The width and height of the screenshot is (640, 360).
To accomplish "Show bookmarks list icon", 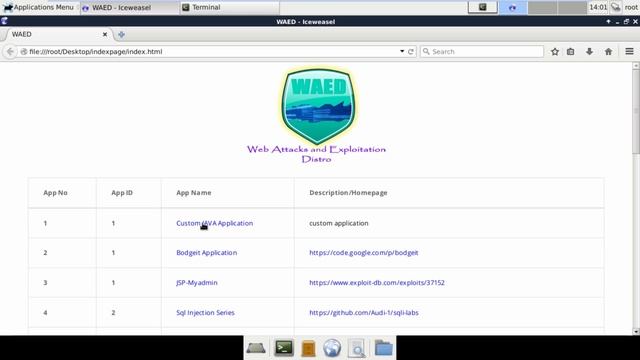I will click(x=571, y=51).
